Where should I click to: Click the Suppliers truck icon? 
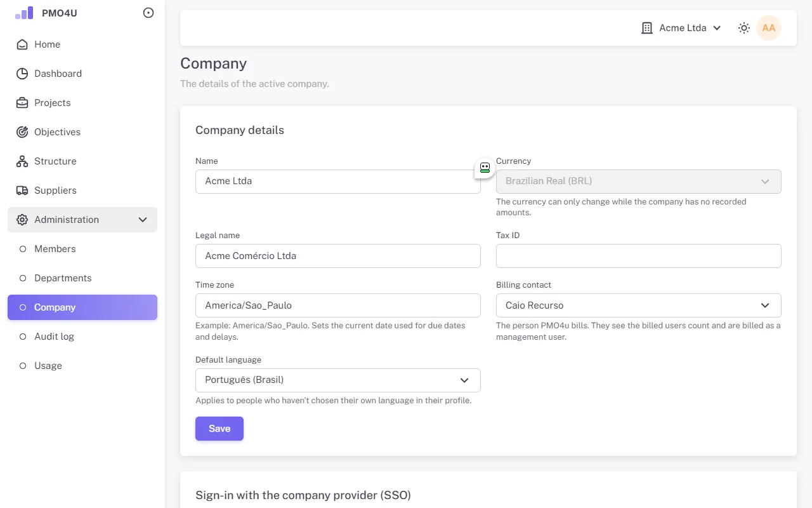[22, 190]
